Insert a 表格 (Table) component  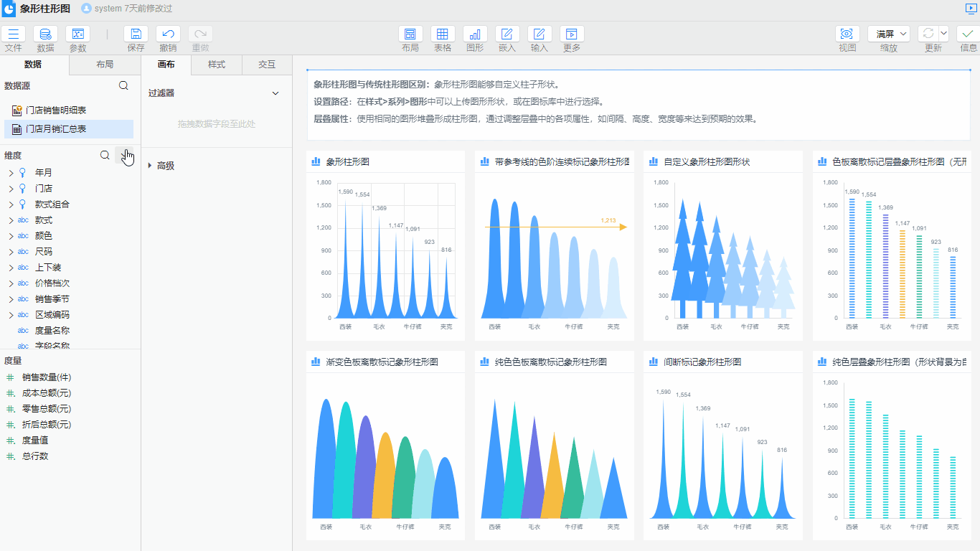click(x=443, y=34)
